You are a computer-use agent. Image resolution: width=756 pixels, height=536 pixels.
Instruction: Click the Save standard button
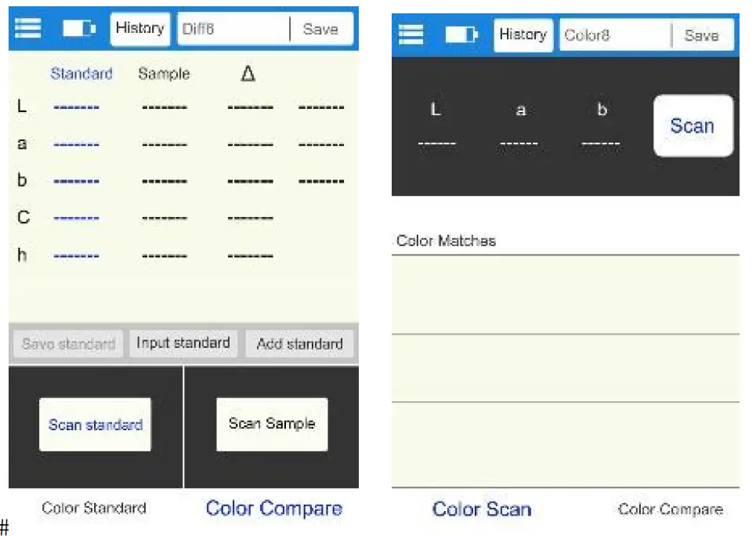68,344
